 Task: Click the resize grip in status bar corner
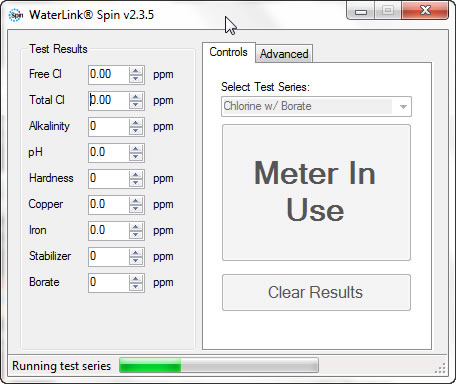coord(440,368)
